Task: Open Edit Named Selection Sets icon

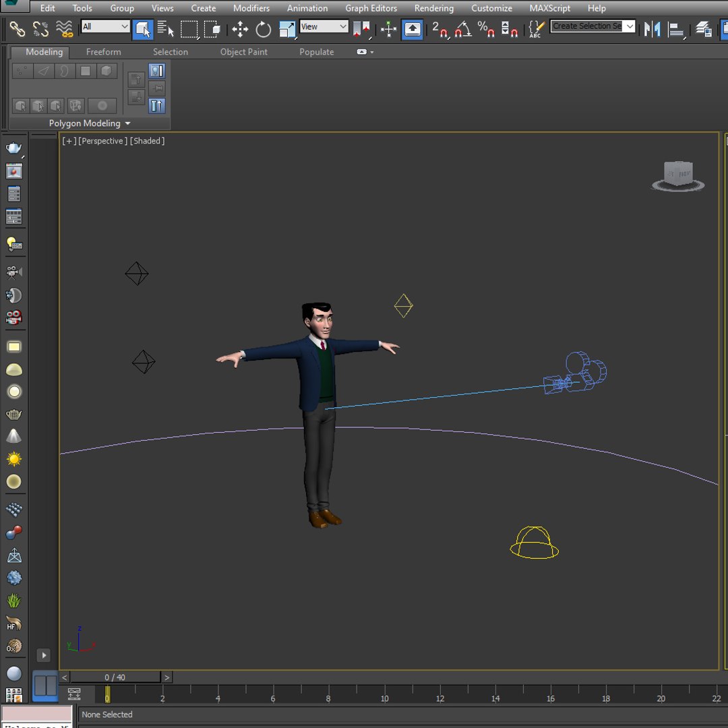Action: tap(537, 29)
